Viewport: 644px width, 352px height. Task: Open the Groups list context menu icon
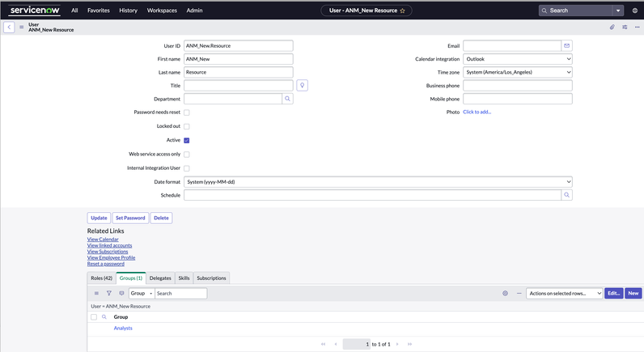[x=96, y=293]
